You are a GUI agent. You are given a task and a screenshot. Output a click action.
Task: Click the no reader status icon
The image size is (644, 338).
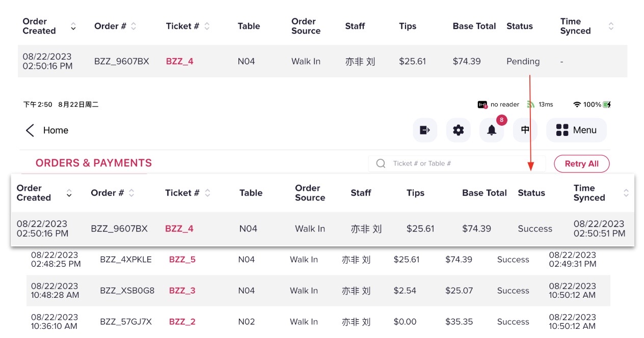(x=482, y=104)
